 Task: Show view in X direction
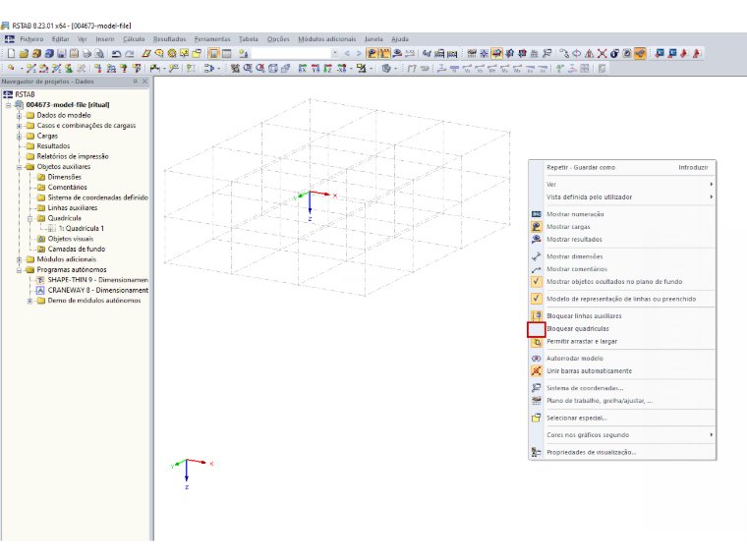click(303, 69)
